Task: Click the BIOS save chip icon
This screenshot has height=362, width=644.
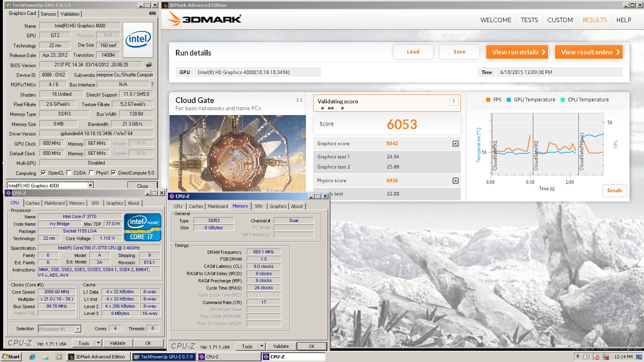Action: (x=149, y=64)
